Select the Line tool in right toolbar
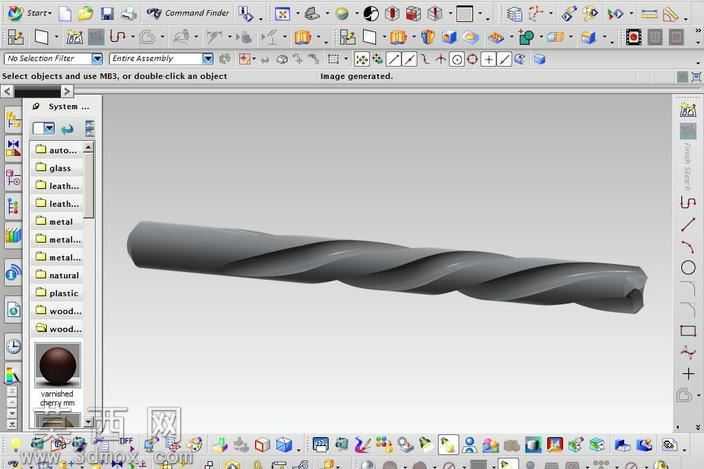This screenshot has width=704, height=469. [688, 224]
